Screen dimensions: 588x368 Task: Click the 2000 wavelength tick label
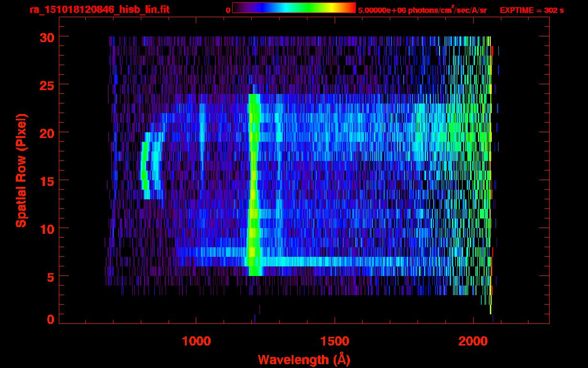[473, 341]
